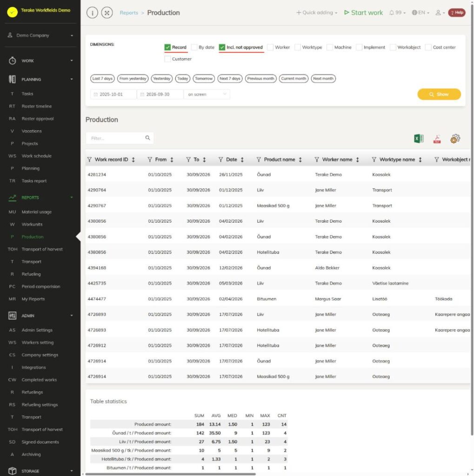Export the report as PDF
The width and height of the screenshot is (474, 476).
[437, 139]
